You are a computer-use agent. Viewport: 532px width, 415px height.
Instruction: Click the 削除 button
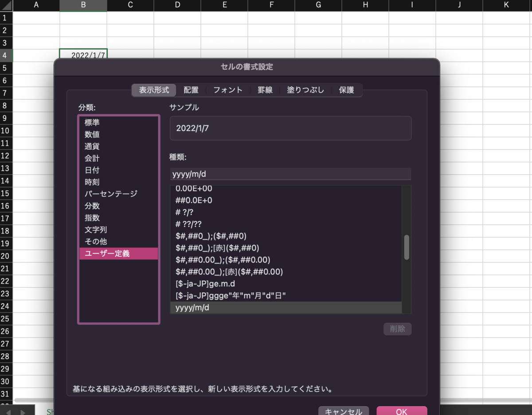(398, 329)
